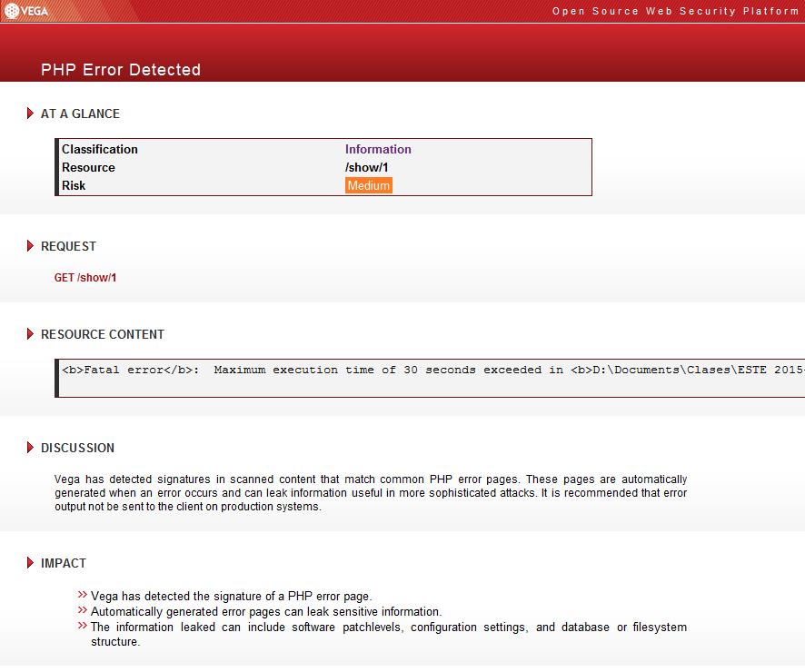
Task: Click the Resource row label
Action: pyautogui.click(x=88, y=168)
